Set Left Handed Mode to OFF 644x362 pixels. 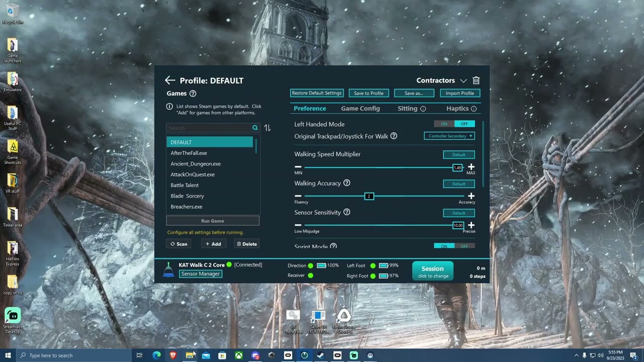(464, 124)
